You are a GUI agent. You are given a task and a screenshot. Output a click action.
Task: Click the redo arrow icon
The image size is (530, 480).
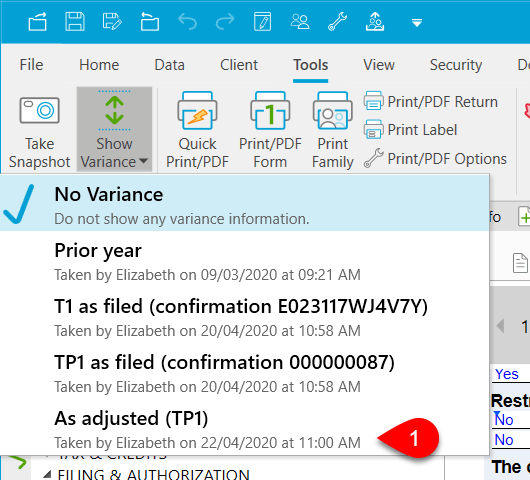pyautogui.click(x=225, y=22)
